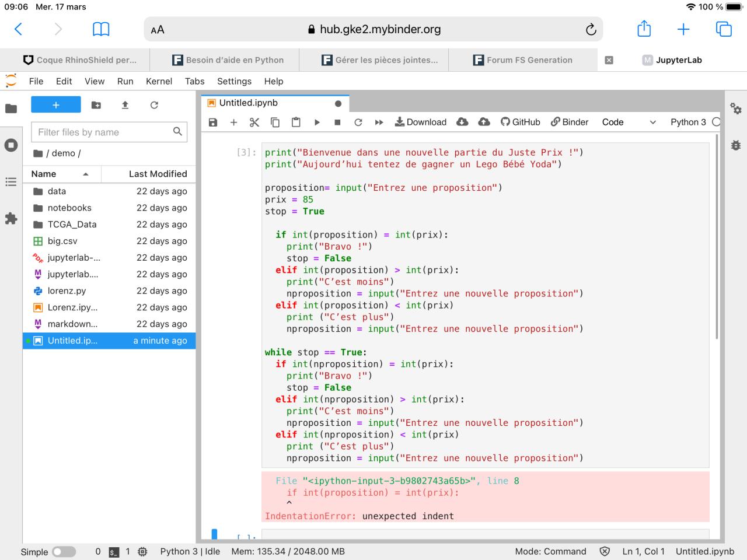This screenshot has width=747, height=560.
Task: Interrupt the kernel with stop button
Action: point(337,122)
